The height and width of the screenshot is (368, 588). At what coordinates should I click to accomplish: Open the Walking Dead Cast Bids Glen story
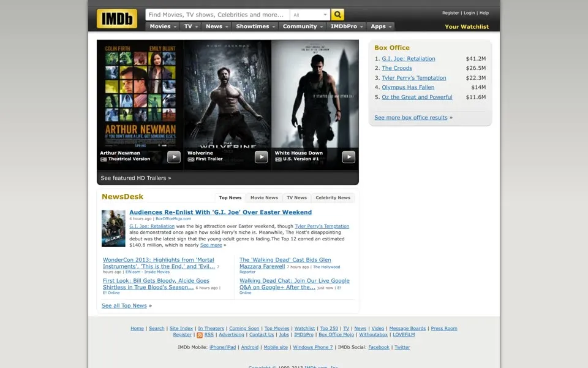[x=285, y=263]
